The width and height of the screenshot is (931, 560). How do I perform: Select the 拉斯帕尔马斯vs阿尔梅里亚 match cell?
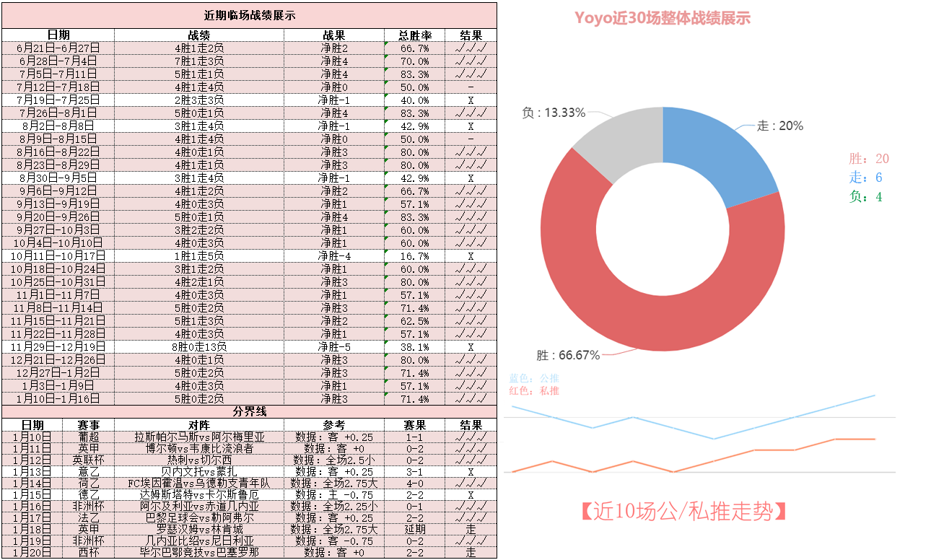[x=199, y=437]
